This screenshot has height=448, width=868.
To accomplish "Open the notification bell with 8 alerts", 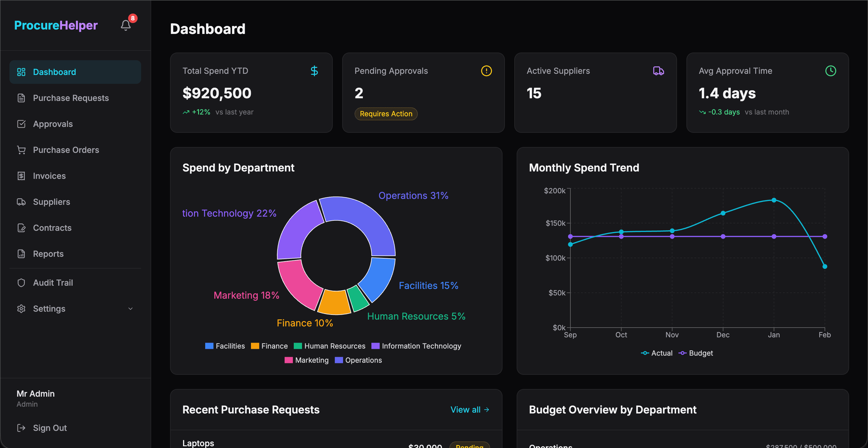I will (125, 25).
